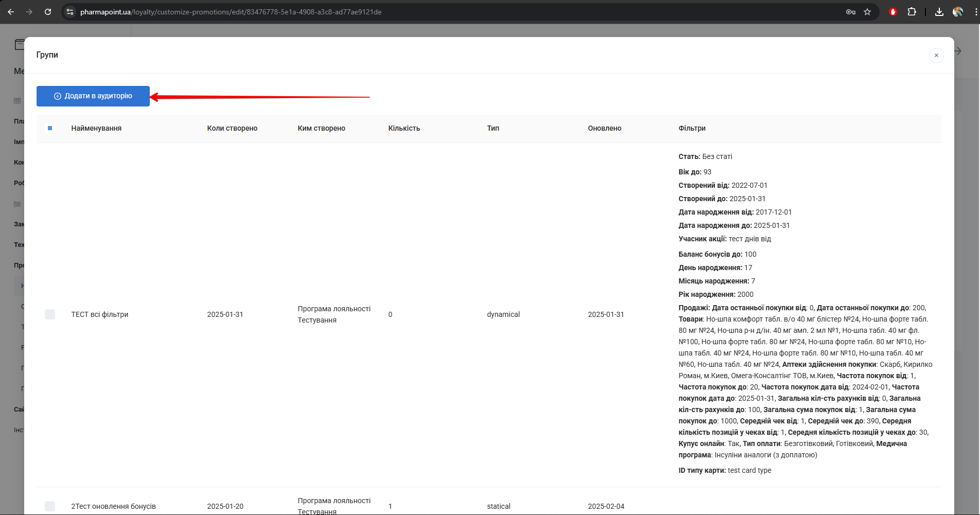Click the URL in the address bar

231,12
